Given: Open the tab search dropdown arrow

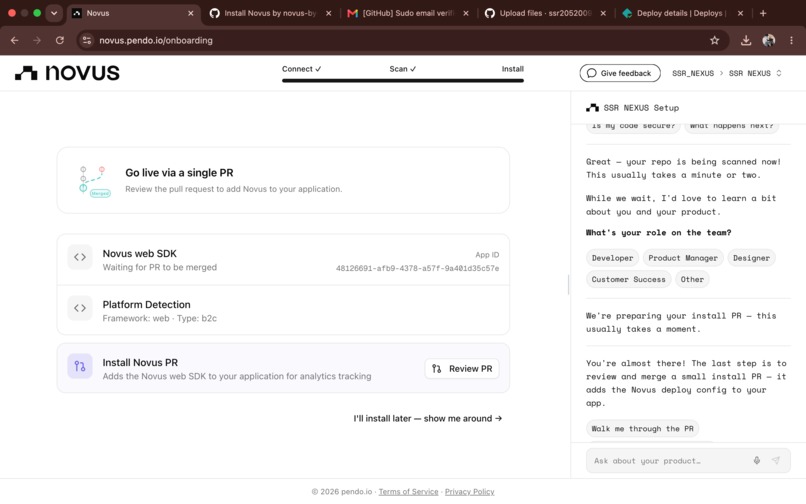Looking at the screenshot, I should tap(54, 13).
